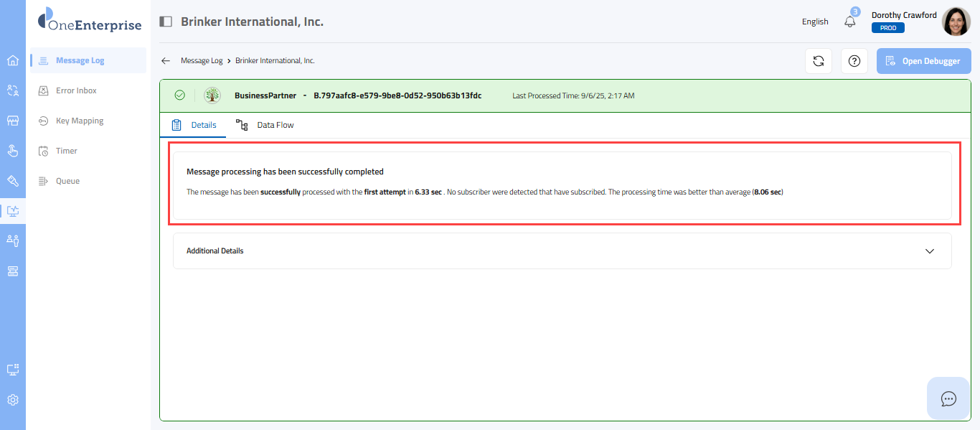Open the chat bubble widget
Image resolution: width=980 pixels, height=430 pixels.
(948, 398)
